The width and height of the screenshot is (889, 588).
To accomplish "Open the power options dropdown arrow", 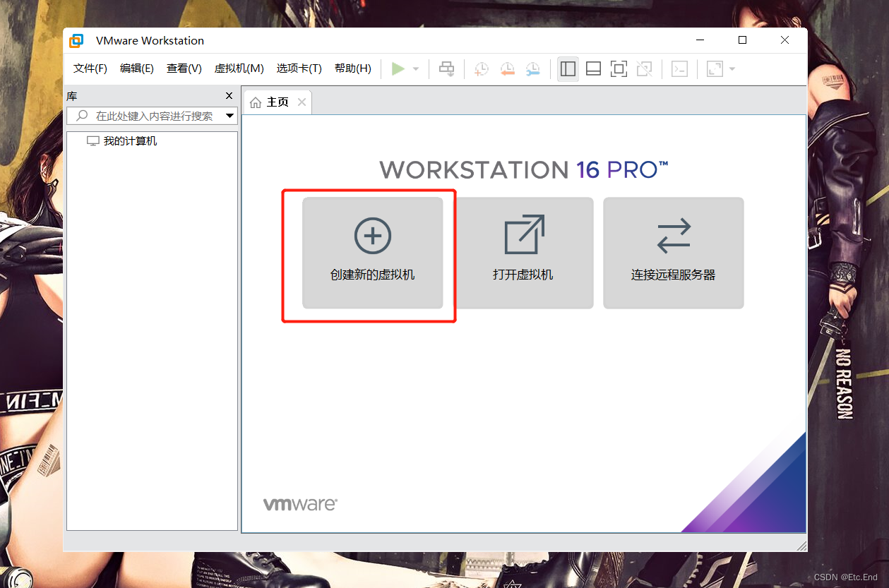I will coord(416,68).
